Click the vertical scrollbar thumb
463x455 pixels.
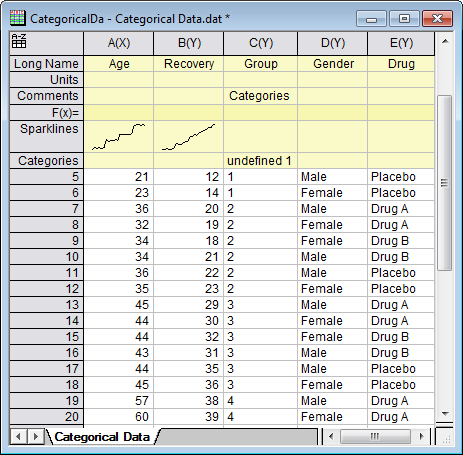pos(444,183)
